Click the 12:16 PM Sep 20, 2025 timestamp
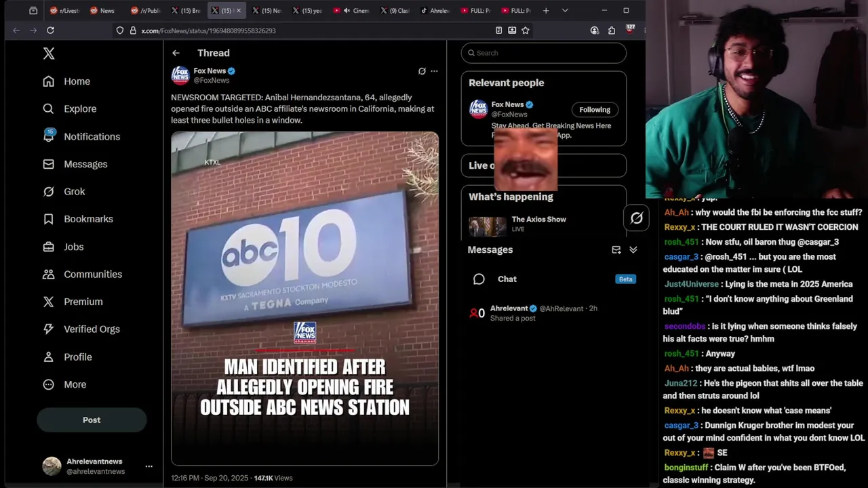The width and height of the screenshot is (868, 488). point(209,478)
